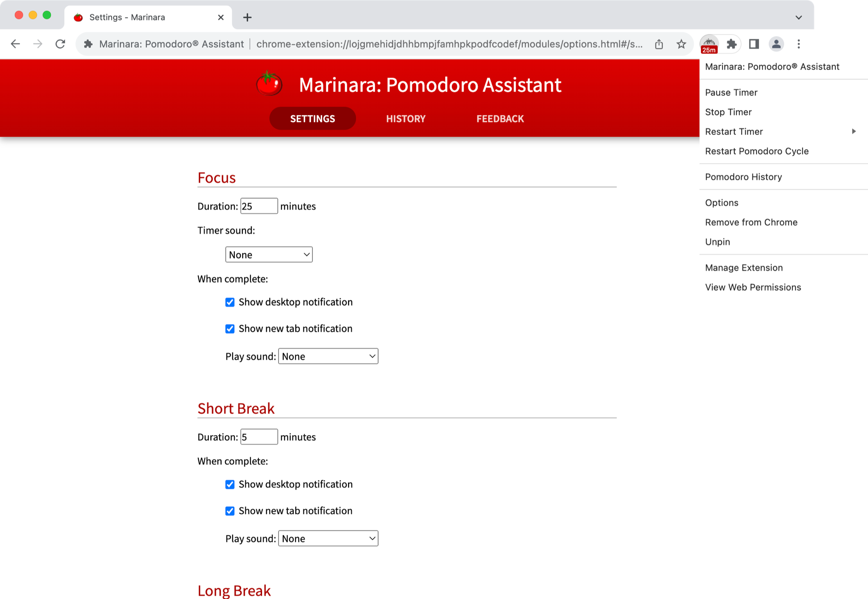Open the FEEDBACK tab

coord(500,119)
